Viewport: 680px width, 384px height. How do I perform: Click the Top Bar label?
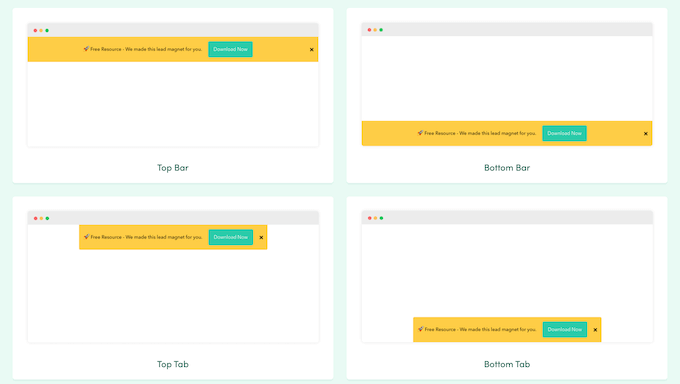pyautogui.click(x=173, y=167)
